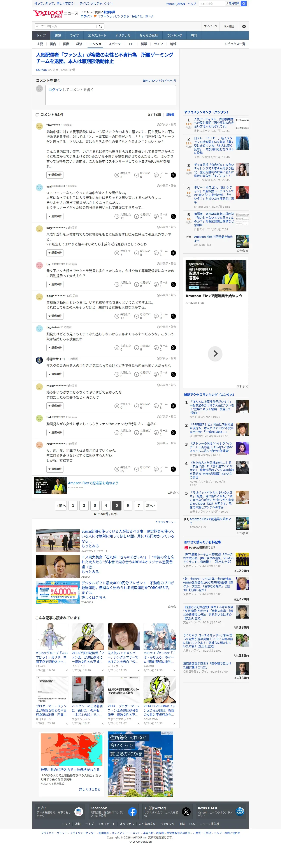Open the みんなの意見 tab in the header navigation

click(x=149, y=35)
